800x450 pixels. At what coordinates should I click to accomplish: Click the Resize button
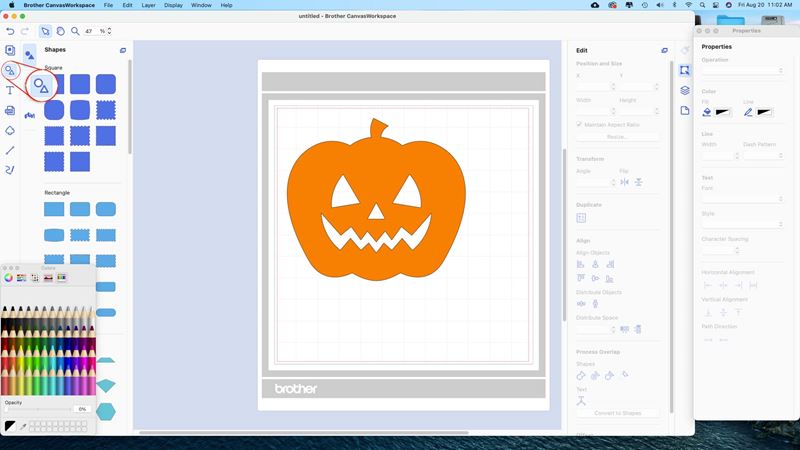pyautogui.click(x=617, y=136)
